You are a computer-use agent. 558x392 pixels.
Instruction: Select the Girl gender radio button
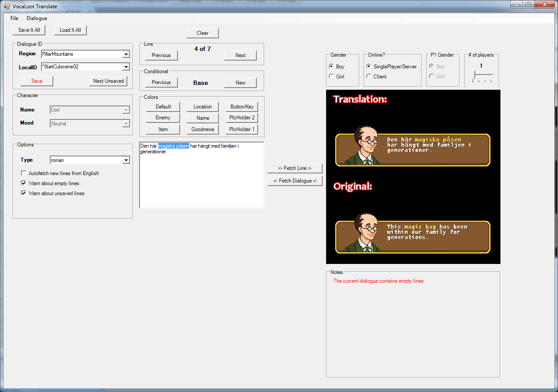pos(331,76)
